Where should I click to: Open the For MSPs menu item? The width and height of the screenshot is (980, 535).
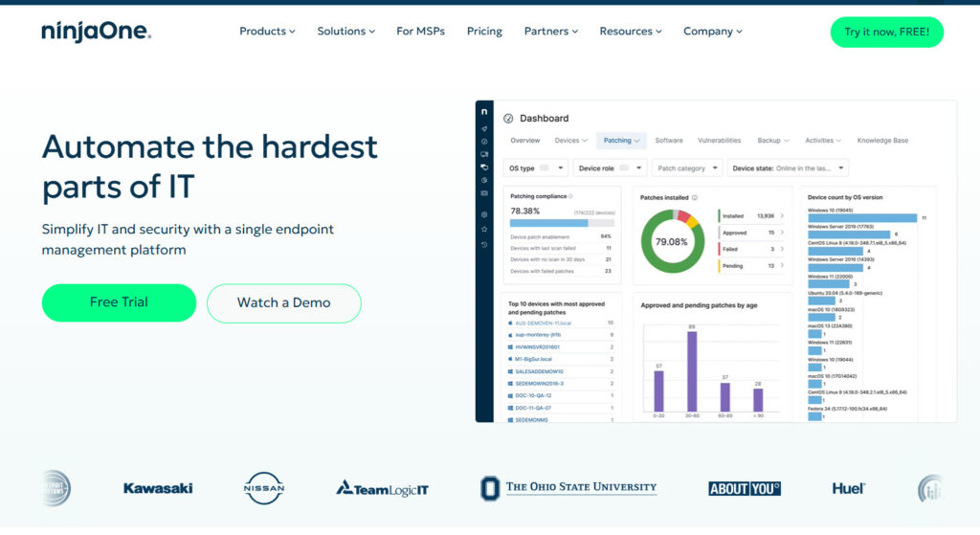(420, 32)
